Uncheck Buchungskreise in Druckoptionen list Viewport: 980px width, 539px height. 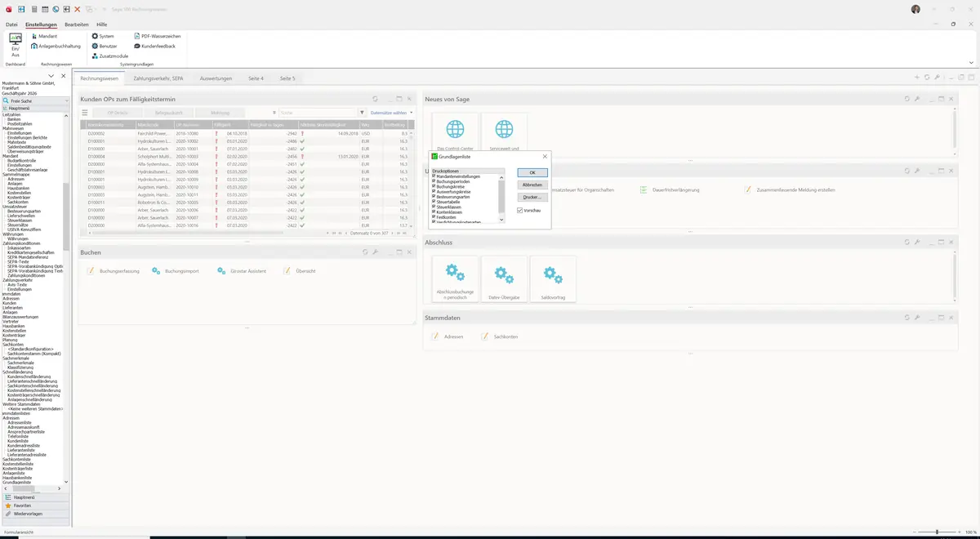point(434,186)
